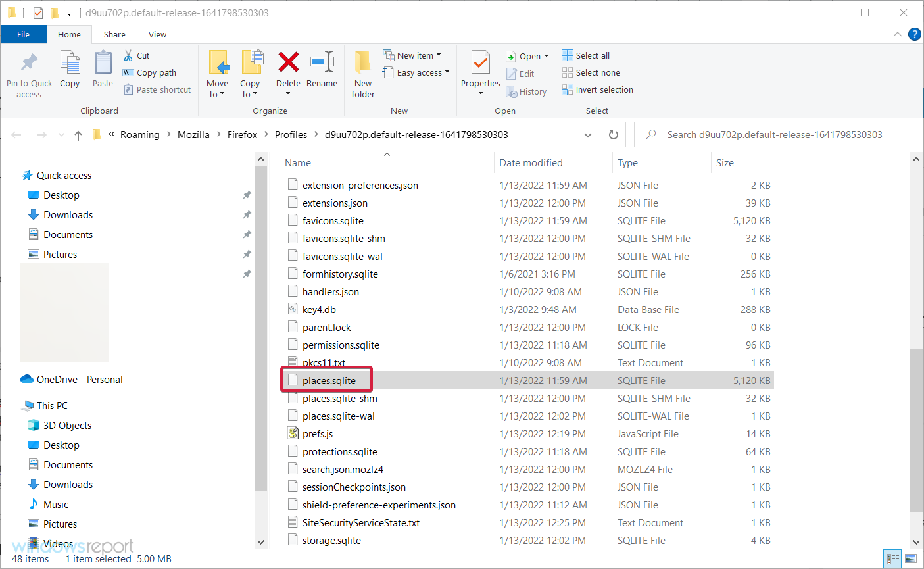Click the Paste ribbon icon

point(103,62)
